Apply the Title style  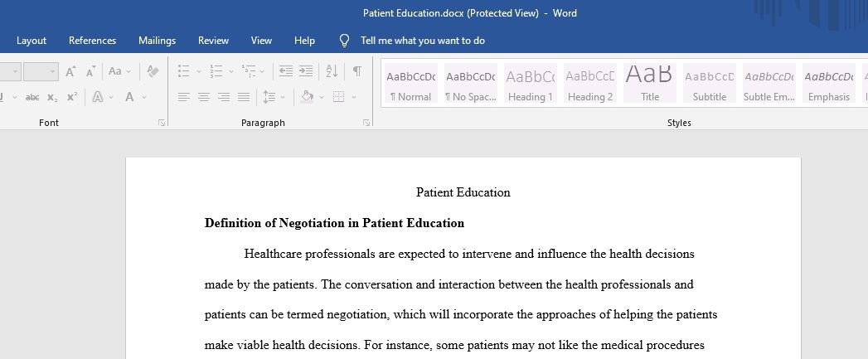point(650,83)
